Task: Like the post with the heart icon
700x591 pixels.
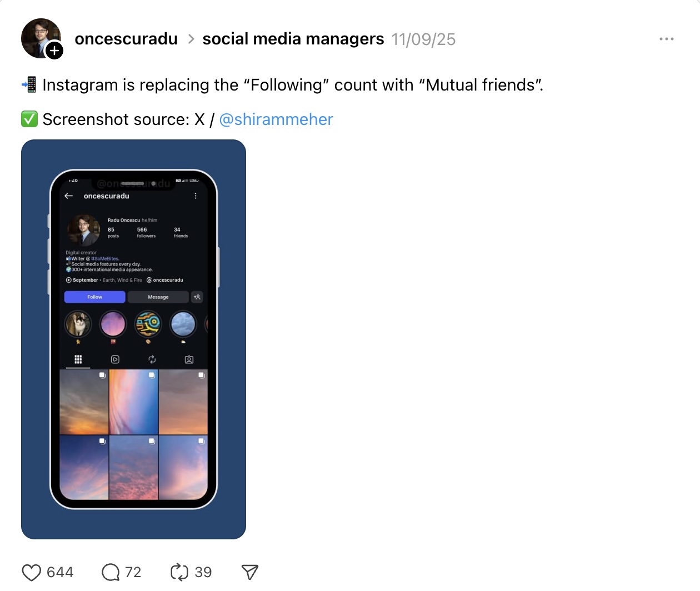Action: pos(31,572)
